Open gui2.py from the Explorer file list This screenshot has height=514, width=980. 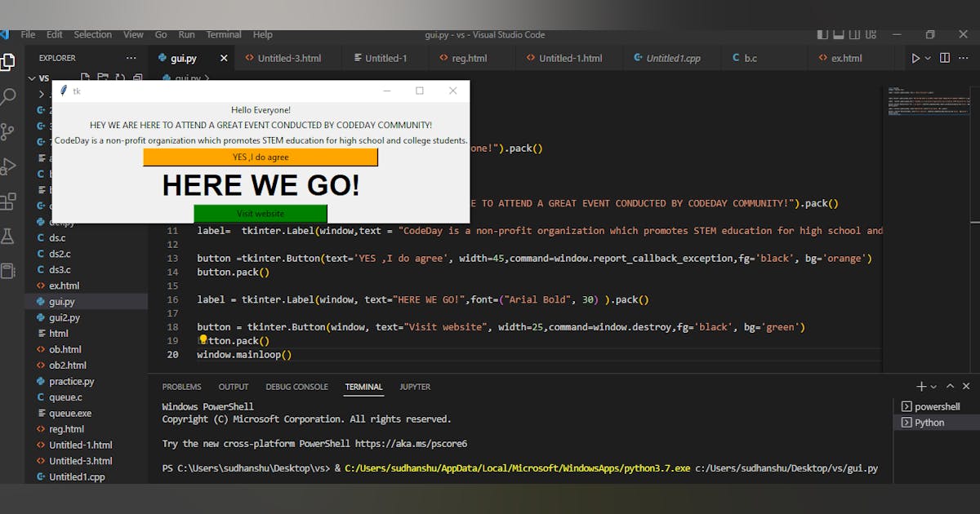64,317
